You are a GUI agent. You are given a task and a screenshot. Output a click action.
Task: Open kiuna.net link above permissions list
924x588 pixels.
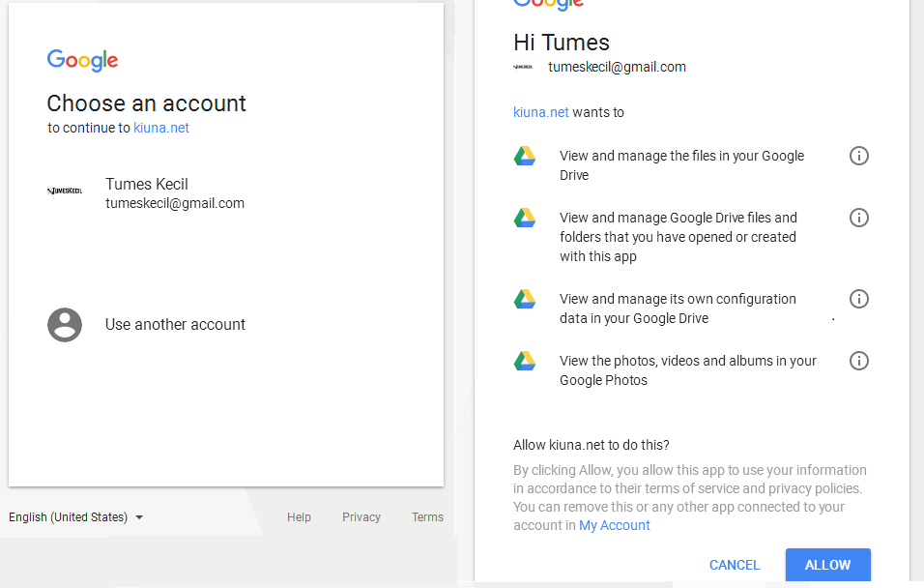541,112
